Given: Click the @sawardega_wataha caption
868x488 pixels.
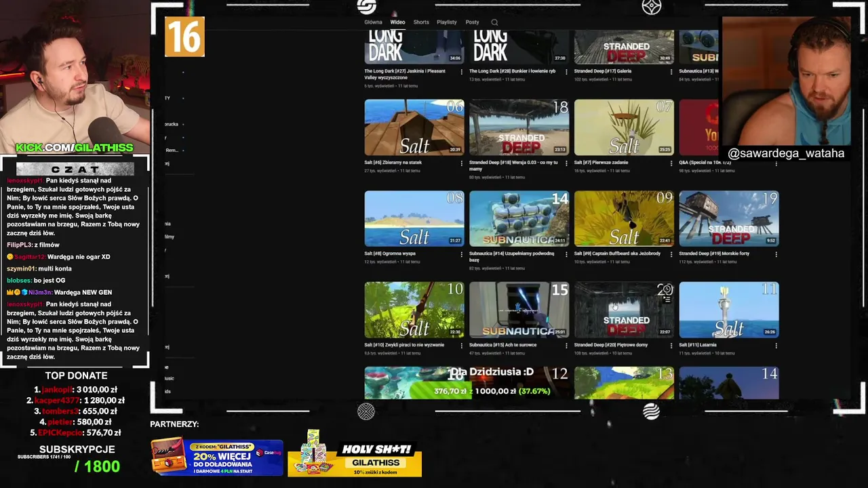Looking at the screenshot, I should 786,153.
